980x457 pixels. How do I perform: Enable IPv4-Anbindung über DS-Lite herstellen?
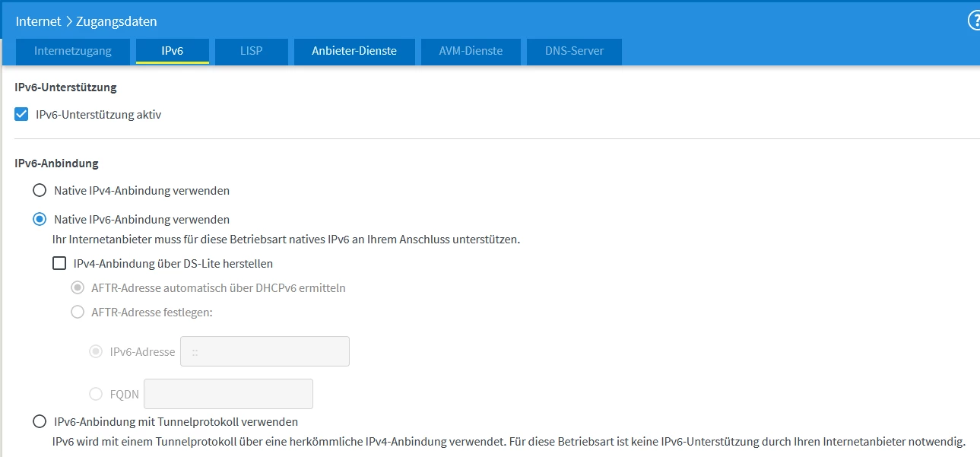click(x=59, y=264)
